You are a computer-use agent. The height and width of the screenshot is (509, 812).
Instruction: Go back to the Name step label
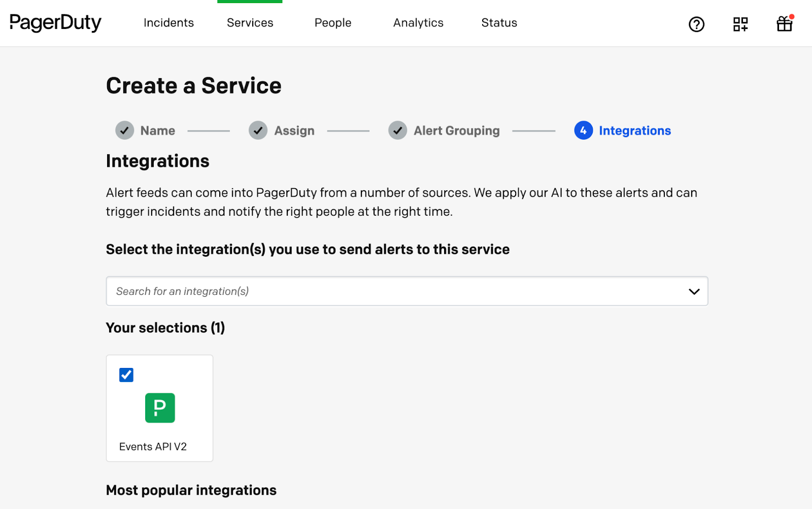[x=158, y=130]
